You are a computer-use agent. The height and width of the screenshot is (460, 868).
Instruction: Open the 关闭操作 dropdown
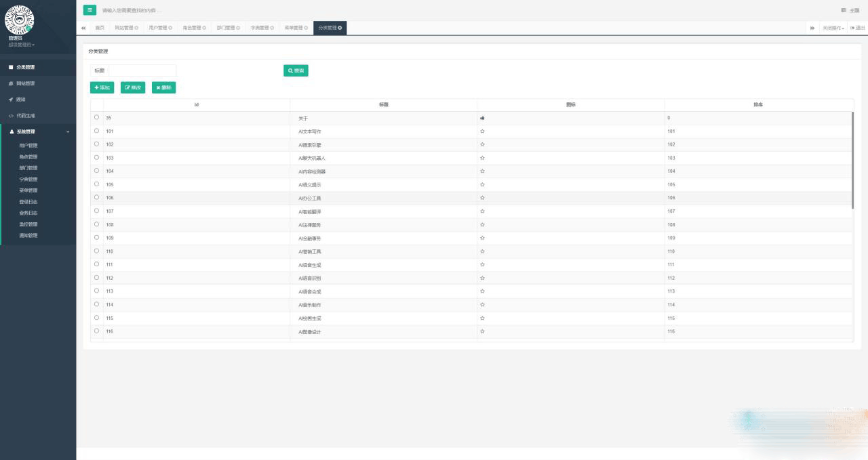pos(833,28)
